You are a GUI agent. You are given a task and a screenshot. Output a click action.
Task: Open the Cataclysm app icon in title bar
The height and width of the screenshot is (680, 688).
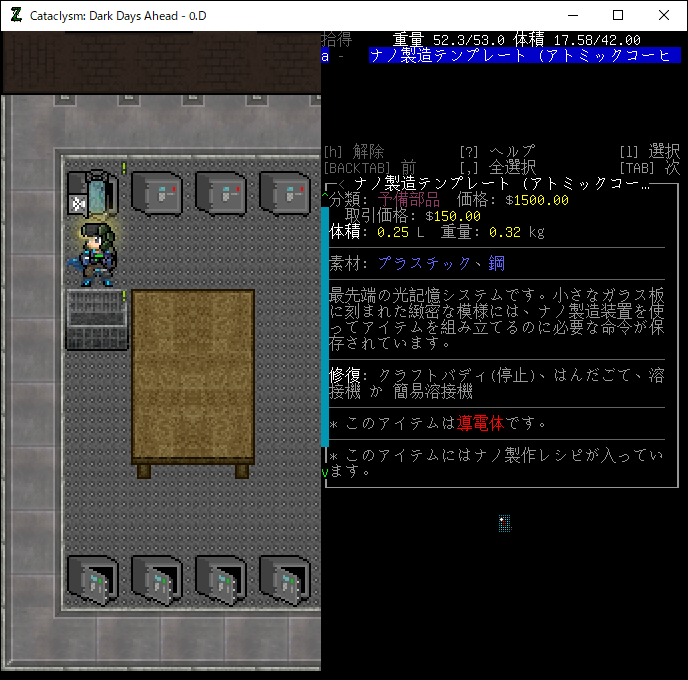[x=15, y=15]
